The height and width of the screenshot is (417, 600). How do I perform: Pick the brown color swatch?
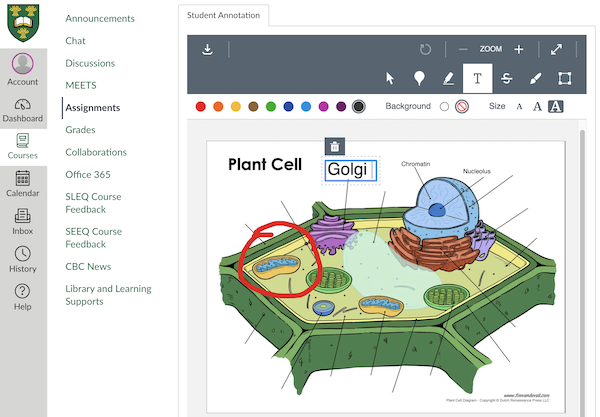[253, 106]
